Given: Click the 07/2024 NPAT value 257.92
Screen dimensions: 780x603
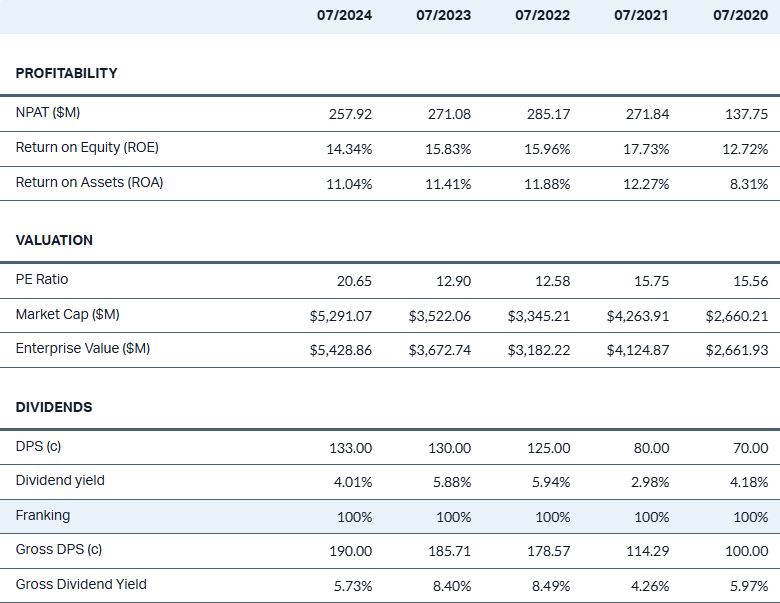Looking at the screenshot, I should [350, 114].
